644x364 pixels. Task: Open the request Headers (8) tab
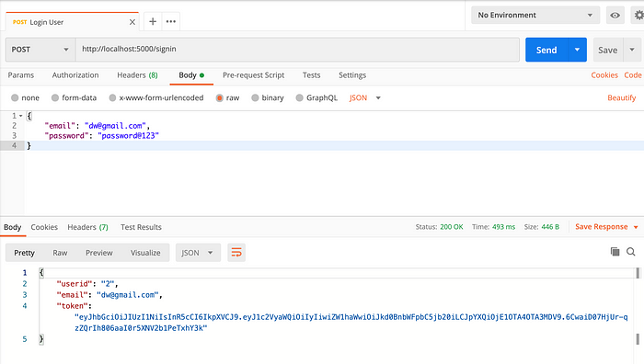pos(137,75)
